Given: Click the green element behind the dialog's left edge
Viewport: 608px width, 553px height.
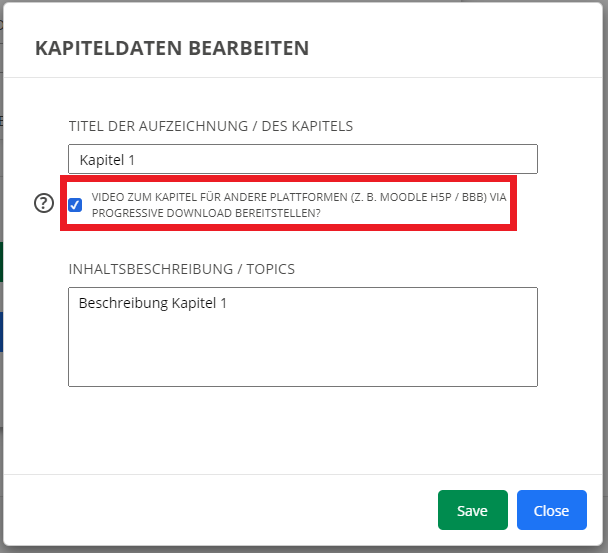Looking at the screenshot, I should point(1,261).
